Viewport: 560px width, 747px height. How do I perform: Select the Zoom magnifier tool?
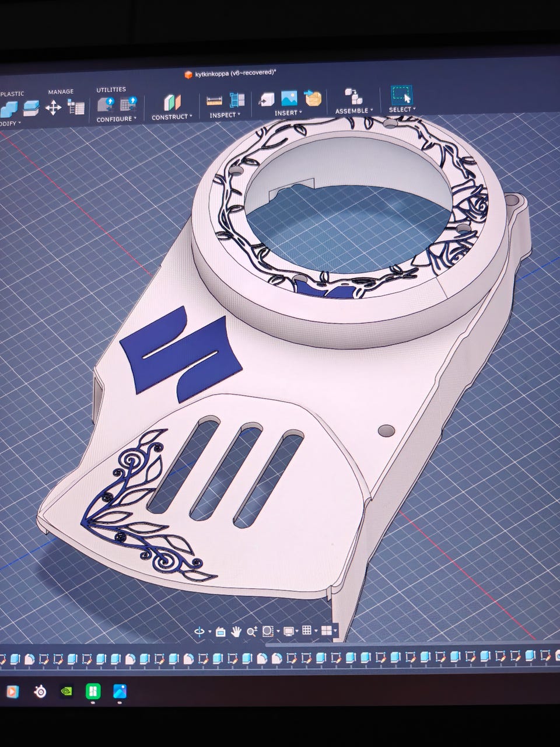pyautogui.click(x=251, y=631)
